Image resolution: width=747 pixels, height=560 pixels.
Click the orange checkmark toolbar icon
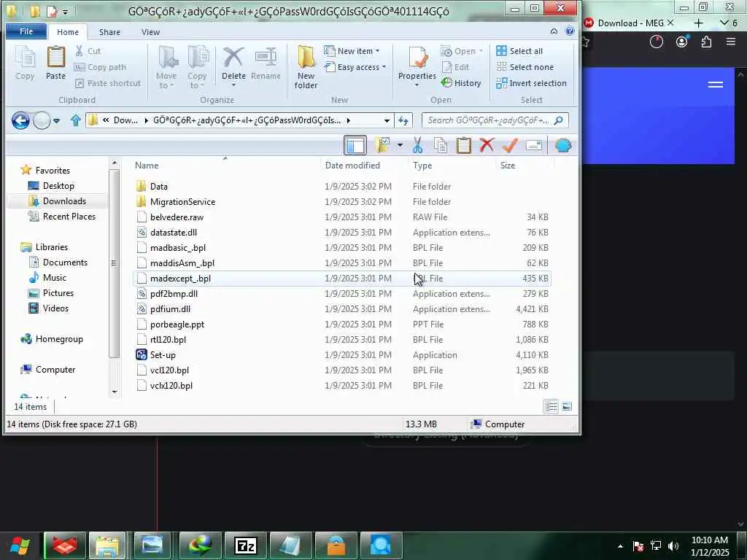click(510, 146)
